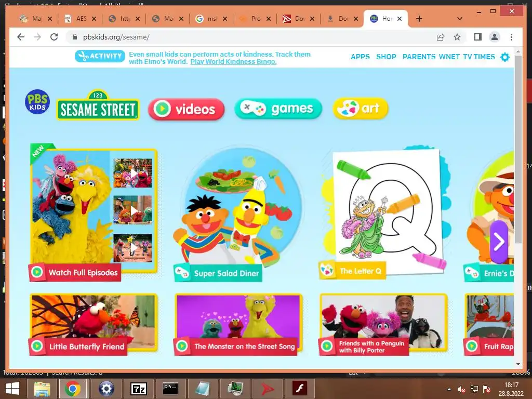Image resolution: width=532 pixels, height=399 pixels.
Task: Advance the carousel with the purple arrow
Action: 499,242
